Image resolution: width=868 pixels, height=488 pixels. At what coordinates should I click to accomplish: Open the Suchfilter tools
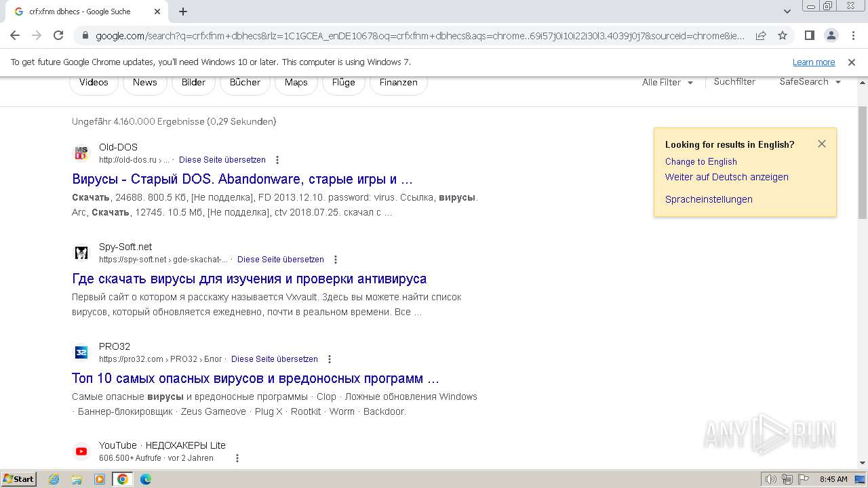(x=734, y=81)
